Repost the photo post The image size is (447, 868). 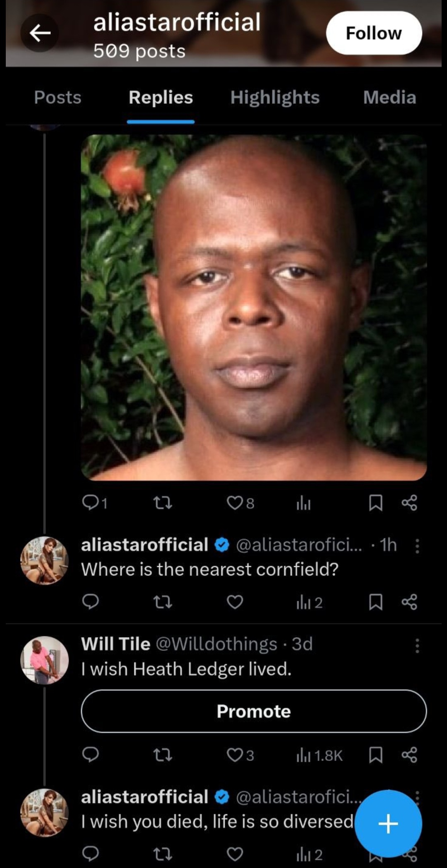tap(162, 503)
